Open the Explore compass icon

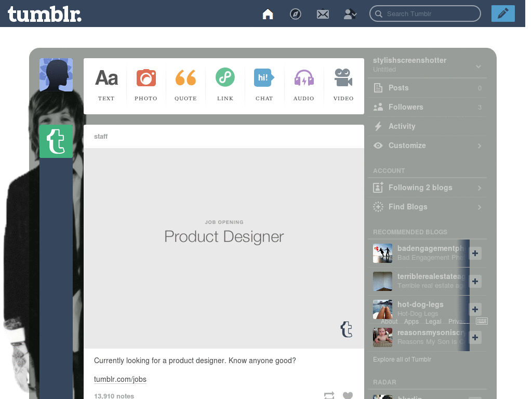pyautogui.click(x=295, y=14)
